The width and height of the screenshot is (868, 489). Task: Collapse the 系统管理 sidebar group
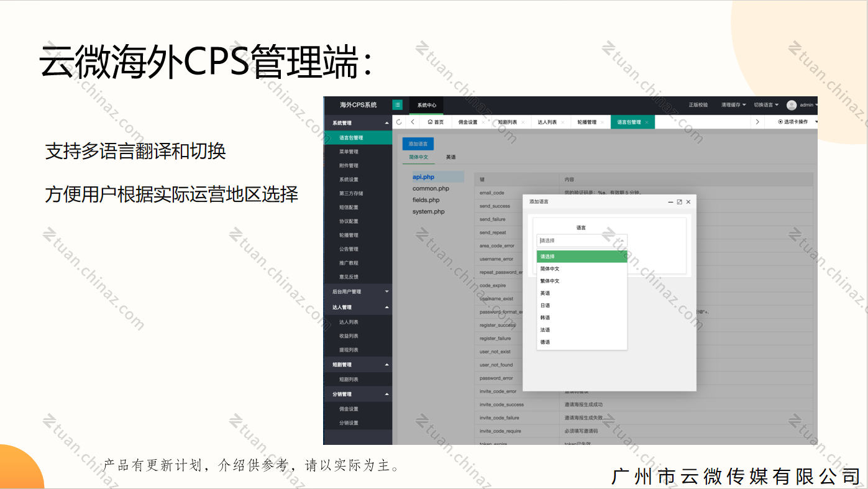(359, 123)
